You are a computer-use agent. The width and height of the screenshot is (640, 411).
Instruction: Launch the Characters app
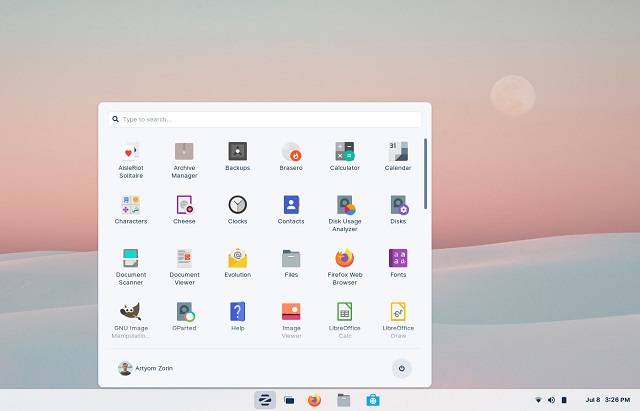(x=131, y=210)
